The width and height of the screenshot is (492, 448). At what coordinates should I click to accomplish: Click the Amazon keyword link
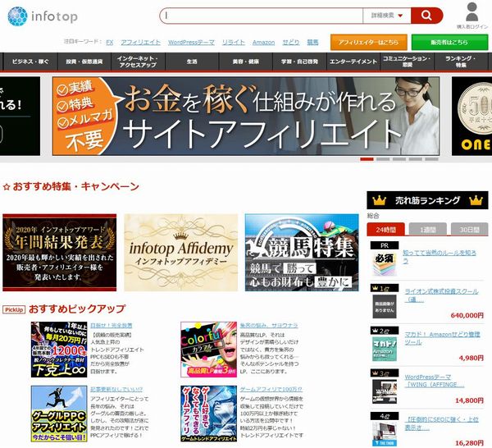click(x=263, y=42)
